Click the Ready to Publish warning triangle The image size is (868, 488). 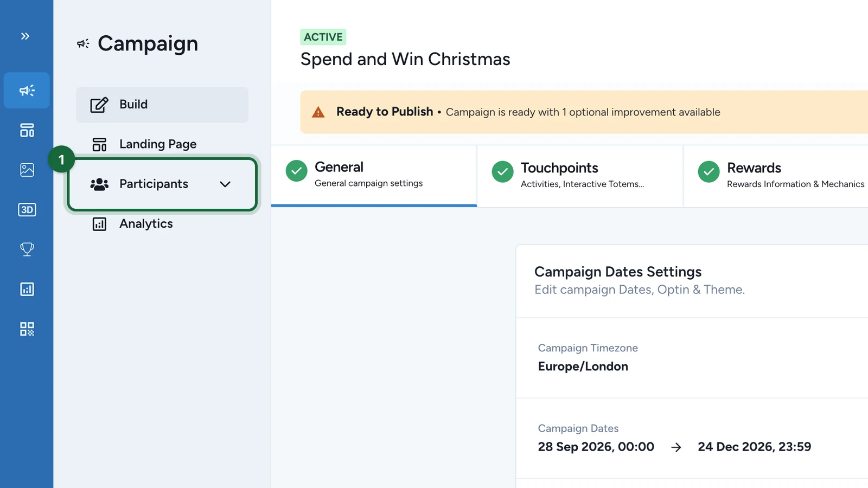(318, 112)
